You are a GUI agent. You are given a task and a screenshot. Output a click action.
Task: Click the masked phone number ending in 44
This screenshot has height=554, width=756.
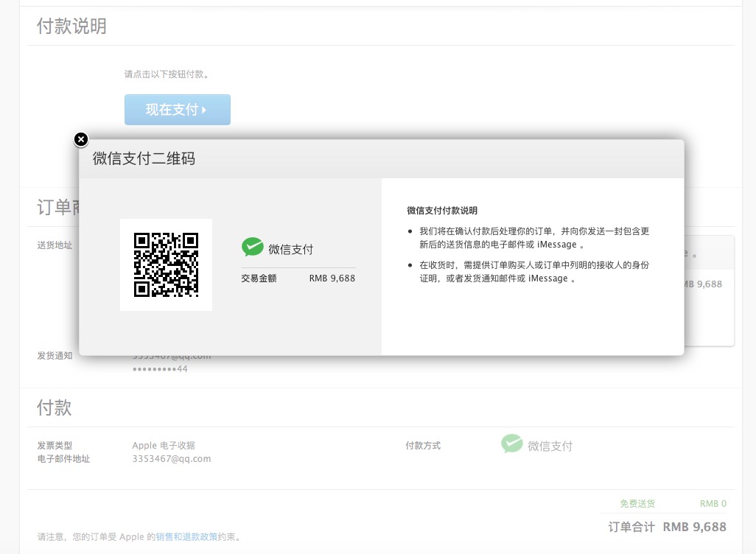160,369
